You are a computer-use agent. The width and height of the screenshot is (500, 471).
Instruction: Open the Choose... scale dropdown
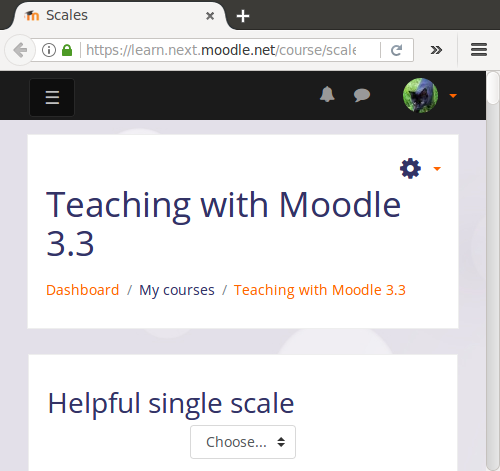[243, 442]
